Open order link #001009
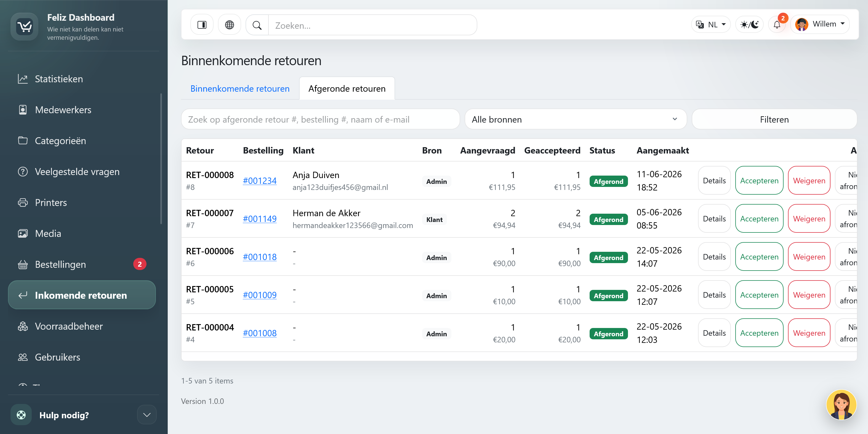Screen dimensions: 868x434 [259, 295]
